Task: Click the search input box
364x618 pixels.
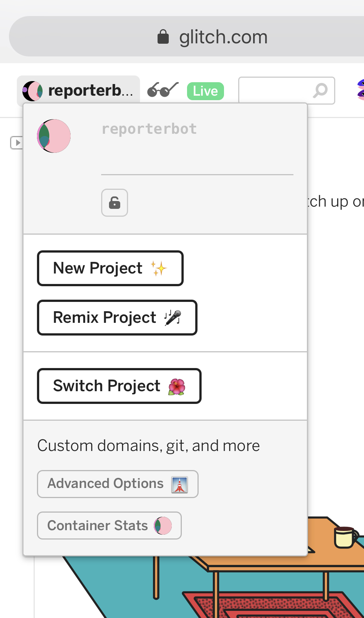Action: [287, 90]
